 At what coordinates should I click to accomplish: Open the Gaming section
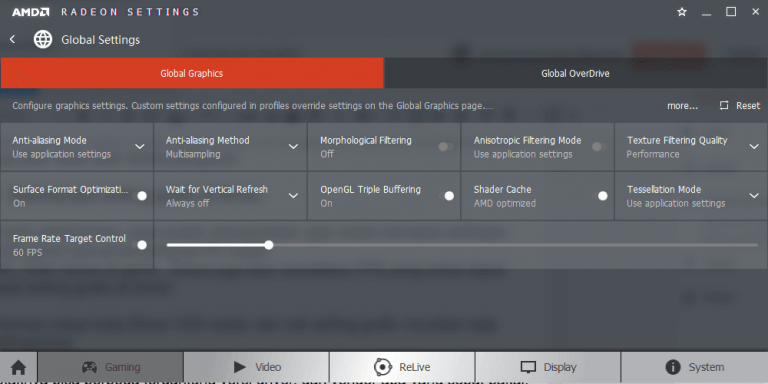tap(110, 367)
